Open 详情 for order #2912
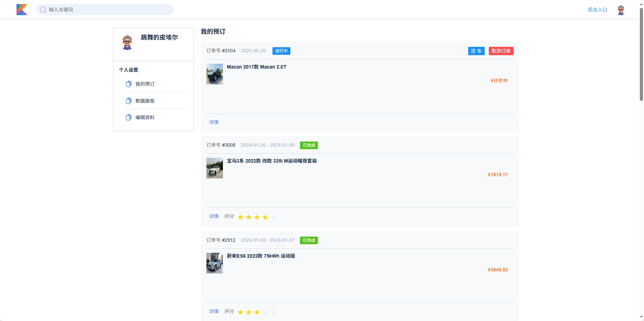Screen dimensions: 644x321 point(214,311)
